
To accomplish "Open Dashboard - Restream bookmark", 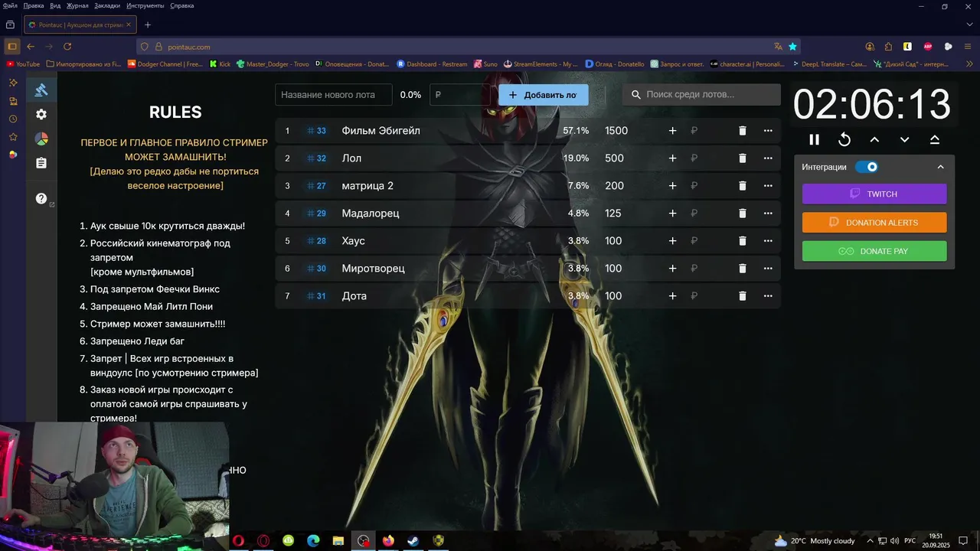I will pyautogui.click(x=432, y=64).
